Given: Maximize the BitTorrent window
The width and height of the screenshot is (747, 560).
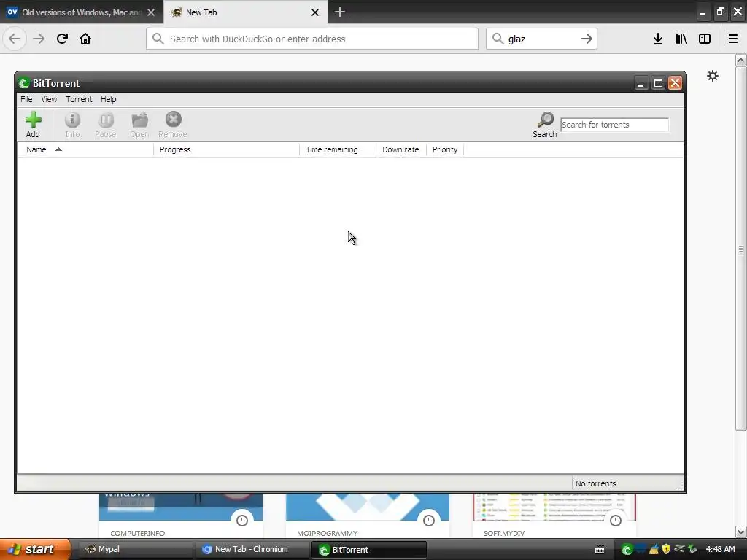Looking at the screenshot, I should [658, 83].
